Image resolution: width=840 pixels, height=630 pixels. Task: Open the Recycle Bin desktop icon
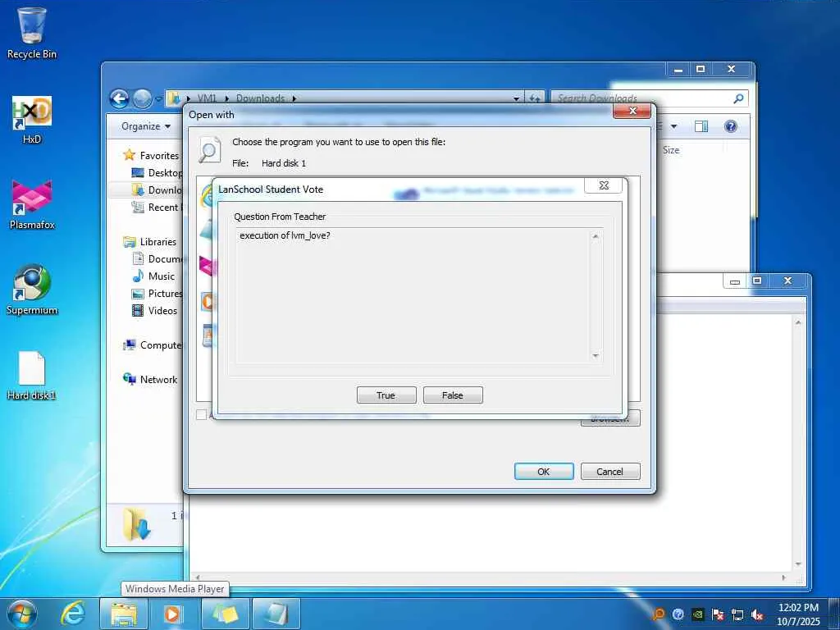coord(32,33)
